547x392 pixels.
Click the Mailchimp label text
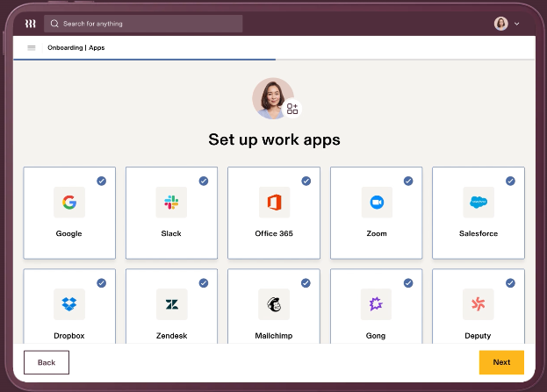pos(274,336)
